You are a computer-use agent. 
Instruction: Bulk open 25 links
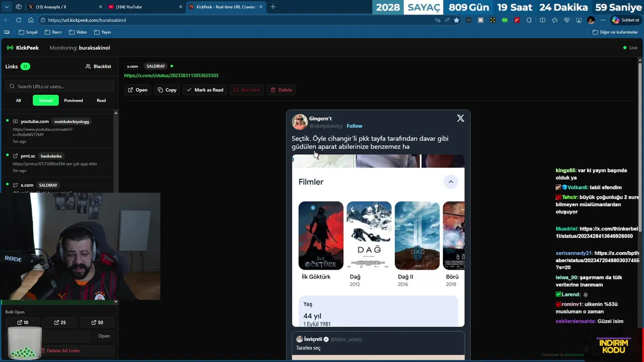(x=60, y=322)
